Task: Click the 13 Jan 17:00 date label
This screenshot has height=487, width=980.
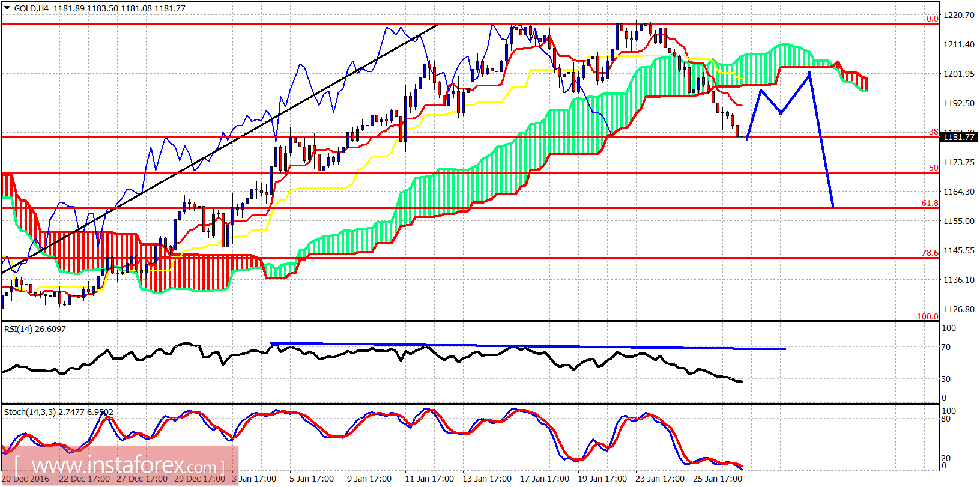Action: [487, 479]
